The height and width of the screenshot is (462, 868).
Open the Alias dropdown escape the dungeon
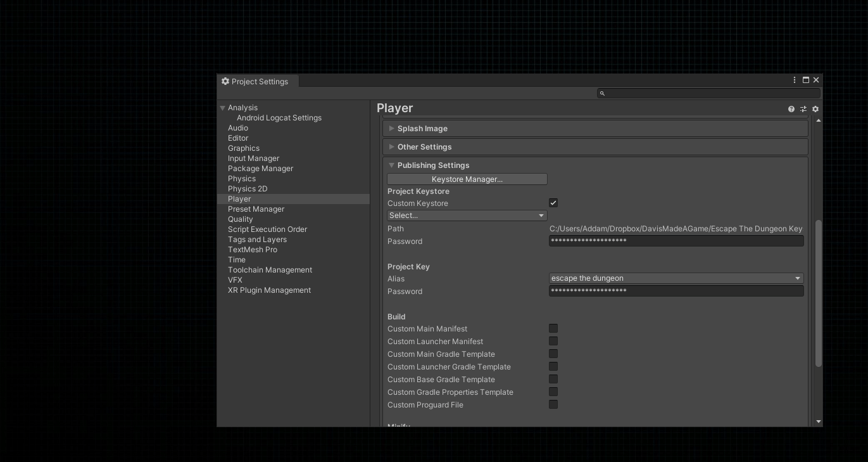pos(676,278)
